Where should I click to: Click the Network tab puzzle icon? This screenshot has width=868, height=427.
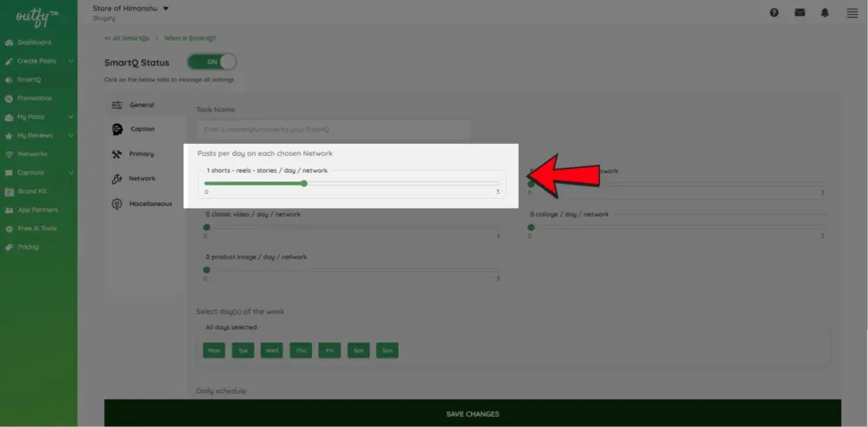tap(117, 179)
